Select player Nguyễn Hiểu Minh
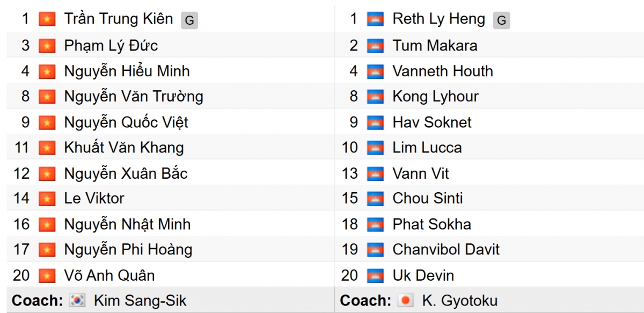644x313 pixels. coord(127,71)
